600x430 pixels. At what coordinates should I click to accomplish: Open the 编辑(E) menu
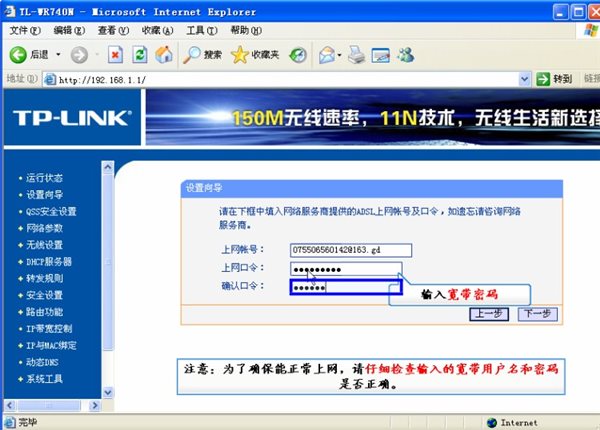pos(69,31)
